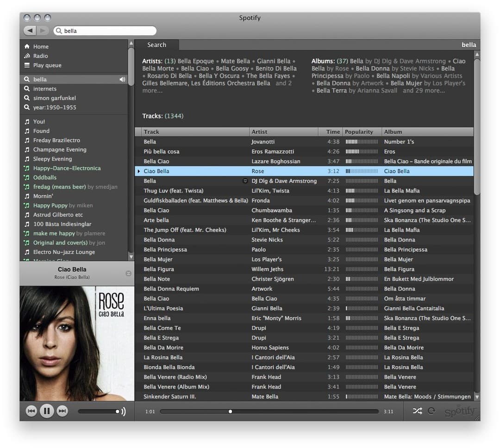Jump back to the previous track
The image size is (500, 448).
coord(31,411)
